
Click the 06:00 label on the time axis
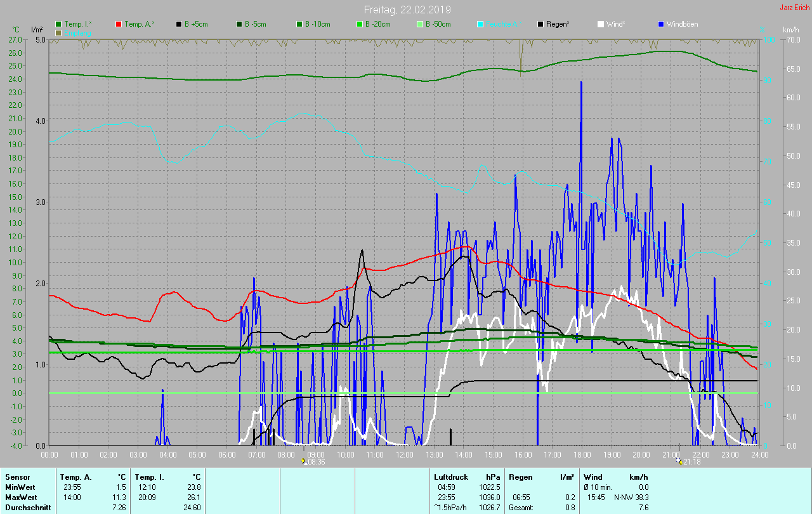(227, 455)
